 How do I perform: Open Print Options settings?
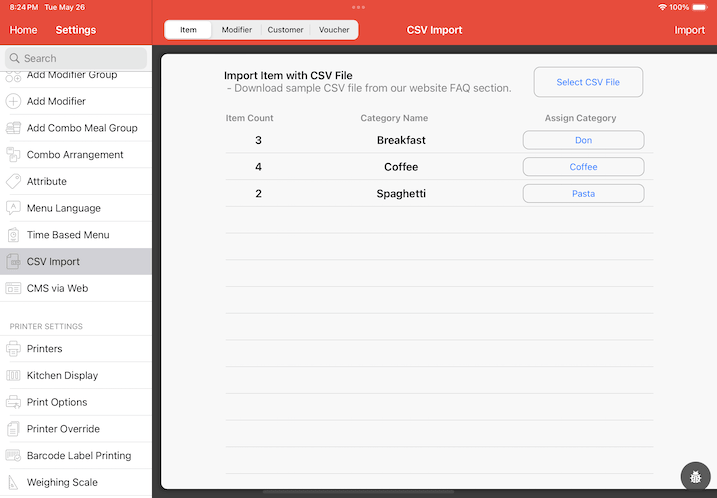click(x=76, y=402)
